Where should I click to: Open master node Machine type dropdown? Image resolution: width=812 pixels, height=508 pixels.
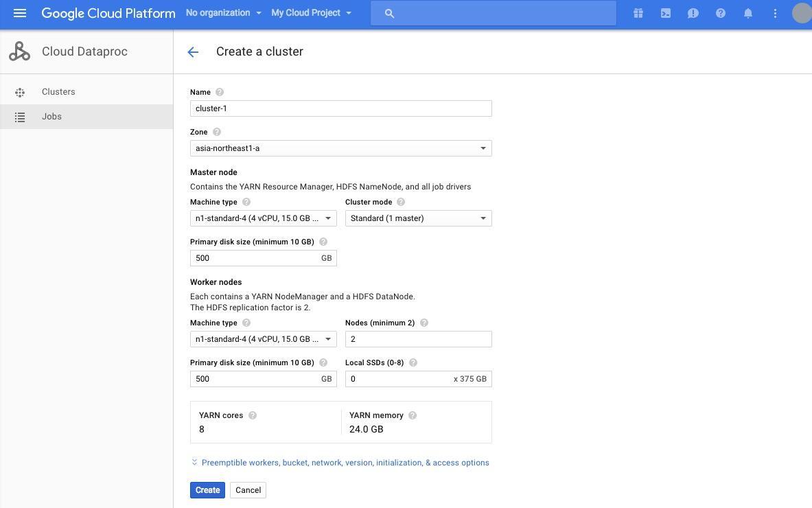(263, 218)
